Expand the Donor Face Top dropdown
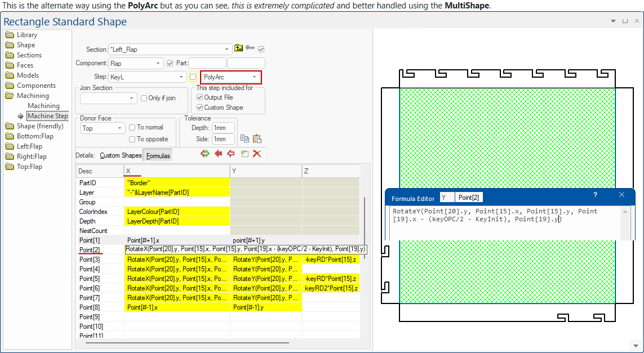Viewport: 644px width, 353px height. (103, 128)
